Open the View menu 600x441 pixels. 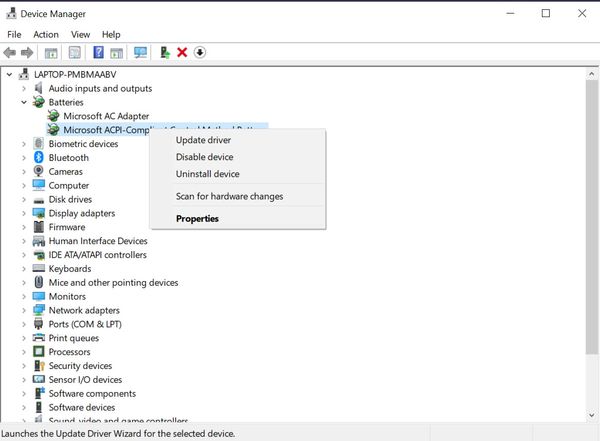(80, 34)
